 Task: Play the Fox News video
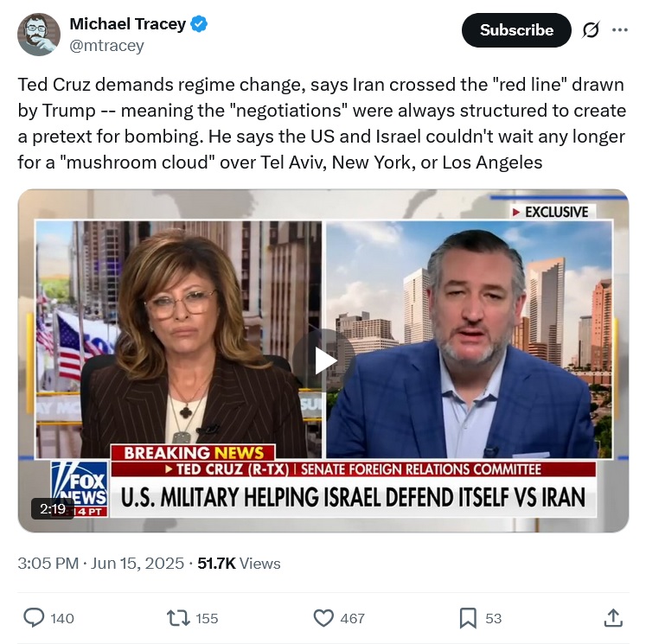pyautogui.click(x=324, y=360)
